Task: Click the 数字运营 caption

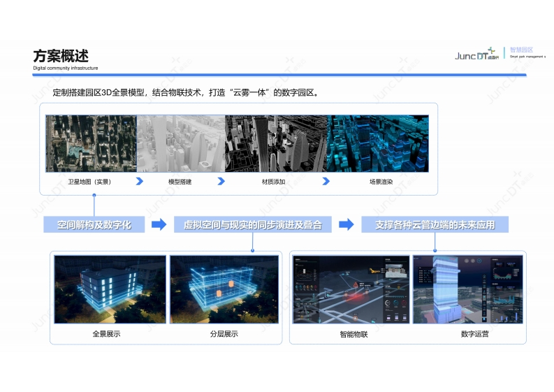Action: point(475,334)
